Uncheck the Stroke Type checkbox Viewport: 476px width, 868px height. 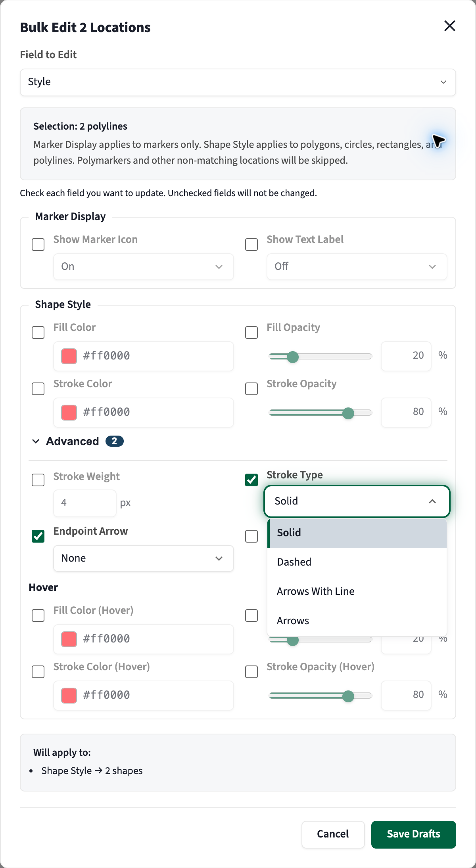(x=251, y=480)
